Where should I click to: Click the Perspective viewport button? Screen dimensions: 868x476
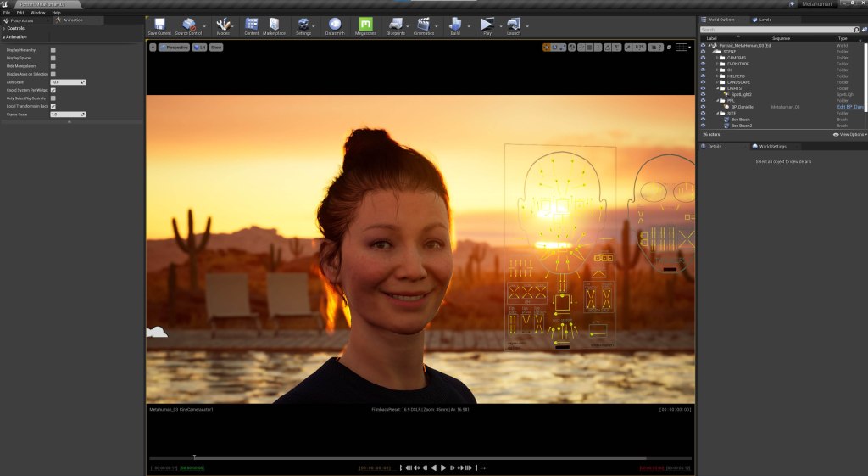coord(174,48)
